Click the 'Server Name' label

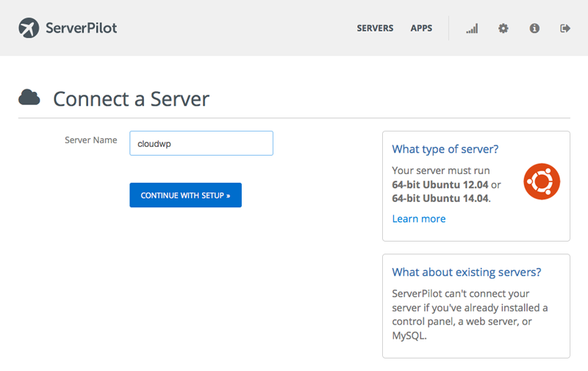[90, 140]
